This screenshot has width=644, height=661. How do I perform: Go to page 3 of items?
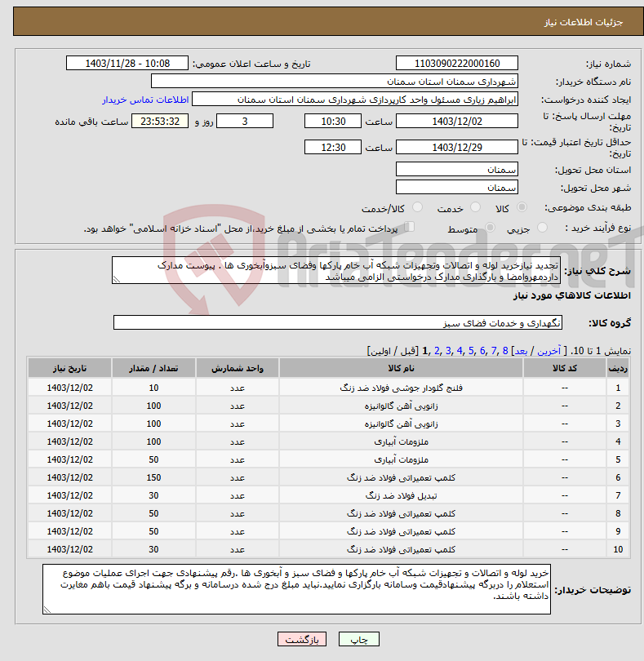[448, 351]
